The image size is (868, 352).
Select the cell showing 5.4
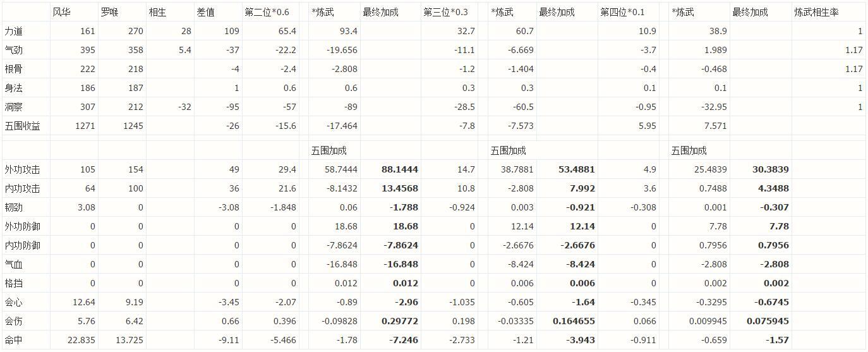(184, 50)
